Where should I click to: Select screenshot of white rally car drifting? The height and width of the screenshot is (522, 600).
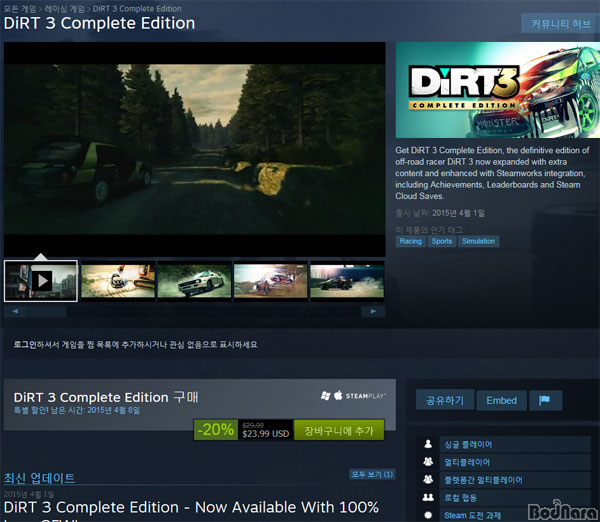194,281
